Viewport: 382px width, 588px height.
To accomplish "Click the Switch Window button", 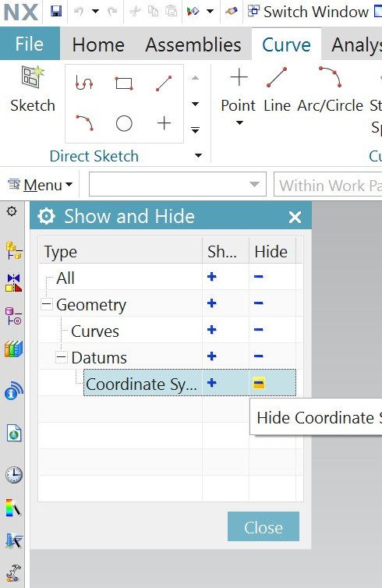I will tap(309, 12).
